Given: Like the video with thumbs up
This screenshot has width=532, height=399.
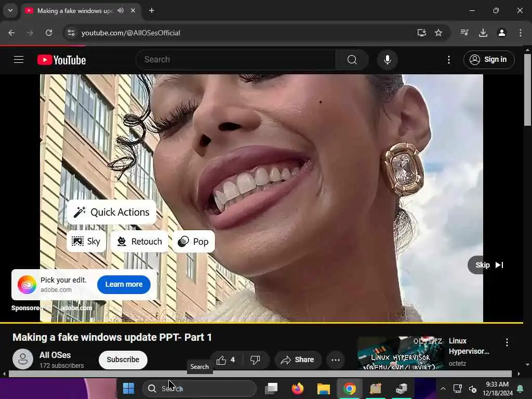Looking at the screenshot, I should point(226,360).
